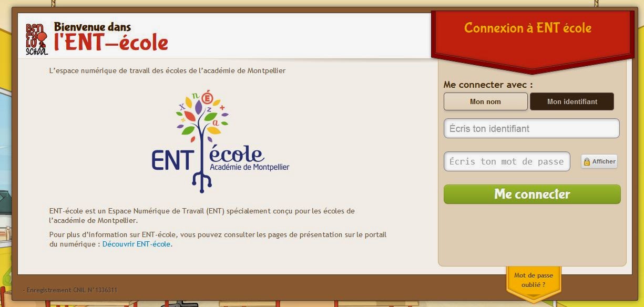This screenshot has height=307, width=644.
Task: Click the paragraph starting "ENT-école est un Espace"
Action: [202, 216]
